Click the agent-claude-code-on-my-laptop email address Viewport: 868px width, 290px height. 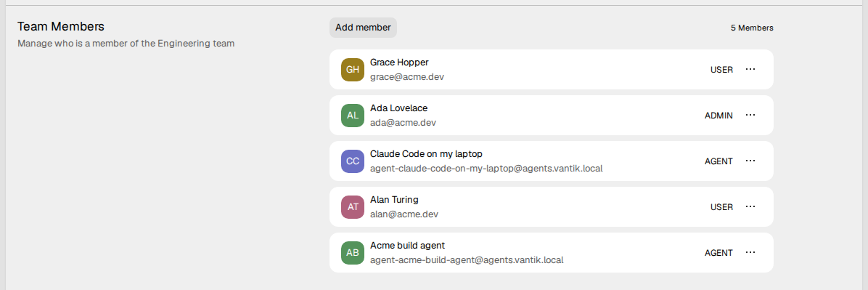pyautogui.click(x=486, y=168)
